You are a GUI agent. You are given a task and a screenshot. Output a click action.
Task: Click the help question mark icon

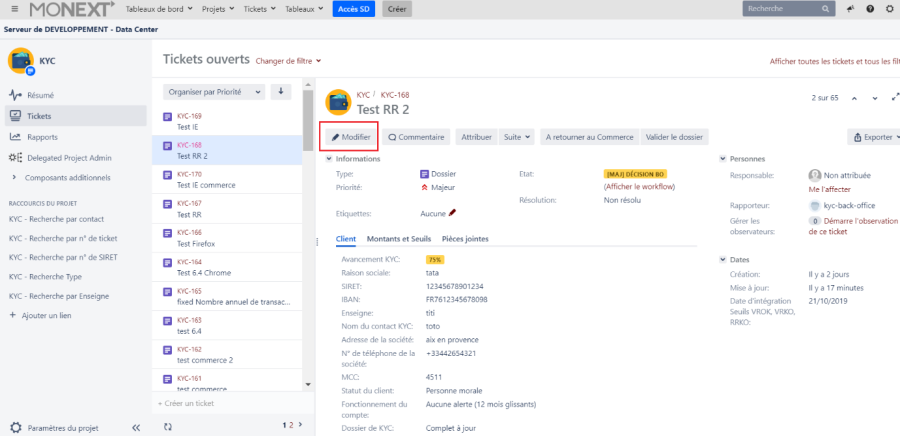coord(870,9)
